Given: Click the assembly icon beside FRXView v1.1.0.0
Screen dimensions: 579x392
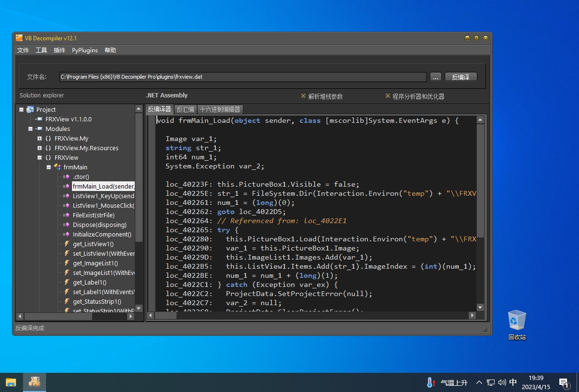Looking at the screenshot, I should (x=39, y=119).
